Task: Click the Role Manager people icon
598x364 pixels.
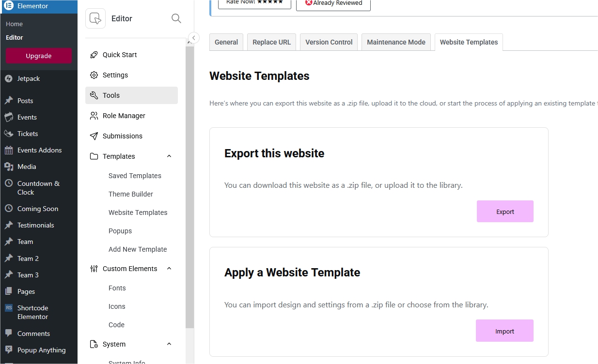Action: [94, 116]
